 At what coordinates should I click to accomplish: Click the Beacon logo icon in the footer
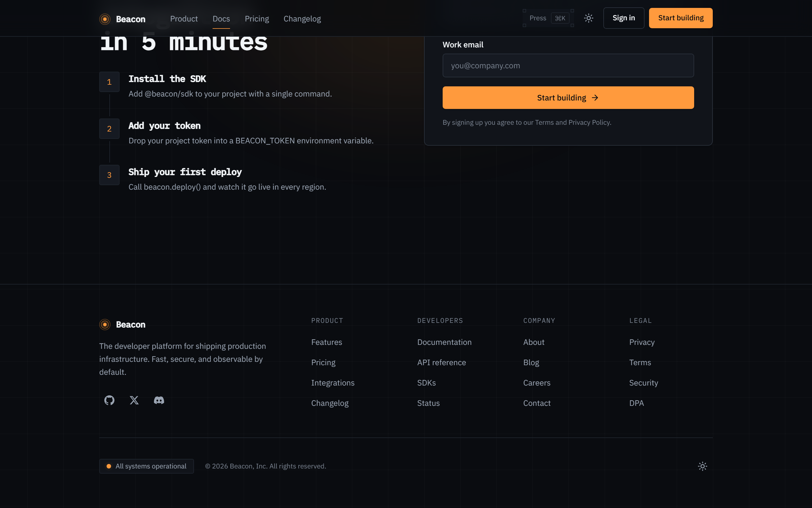coord(105,325)
